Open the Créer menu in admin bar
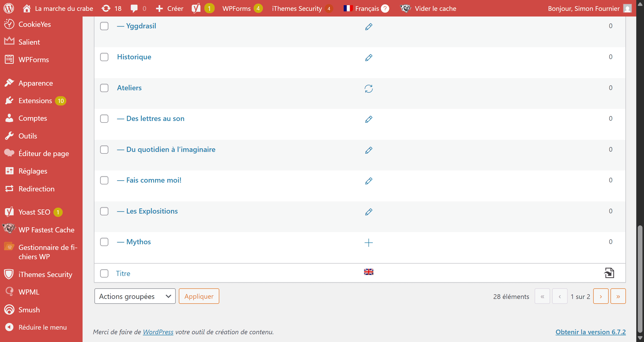Viewport: 644px width, 342px height. [x=170, y=9]
